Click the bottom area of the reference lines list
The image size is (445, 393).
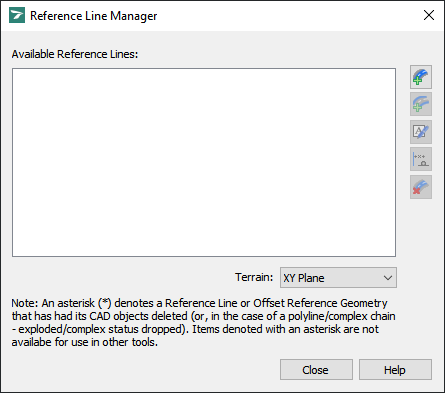click(204, 240)
